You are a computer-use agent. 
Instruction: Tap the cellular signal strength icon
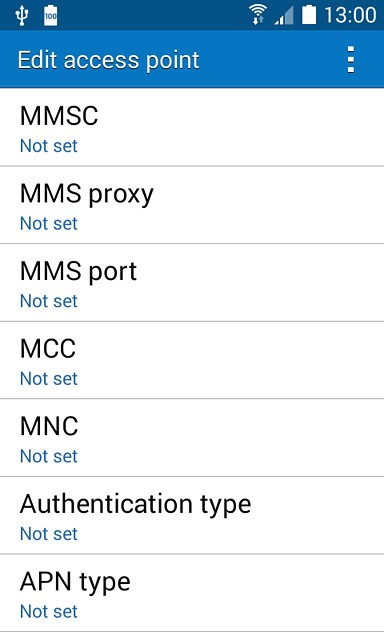coord(284,16)
